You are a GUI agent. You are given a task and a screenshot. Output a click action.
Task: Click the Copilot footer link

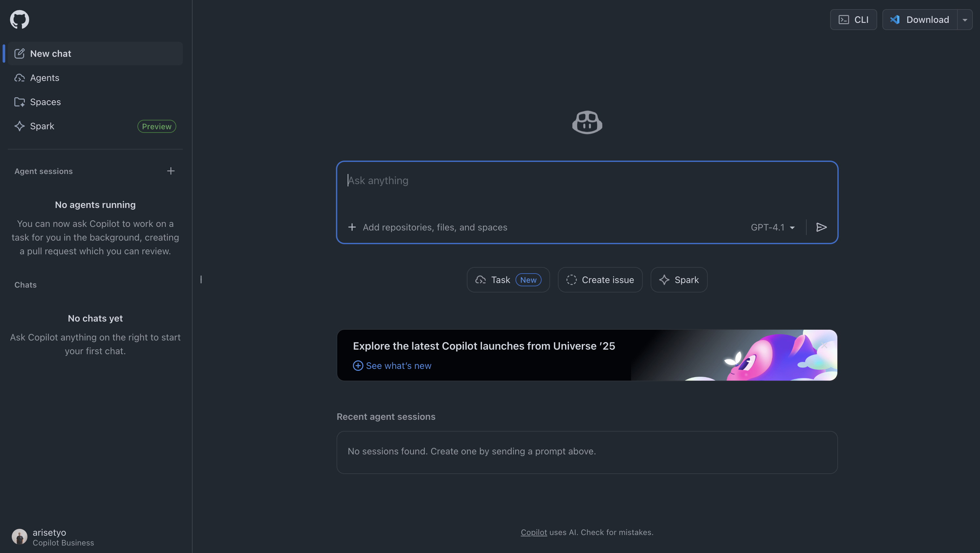point(533,532)
